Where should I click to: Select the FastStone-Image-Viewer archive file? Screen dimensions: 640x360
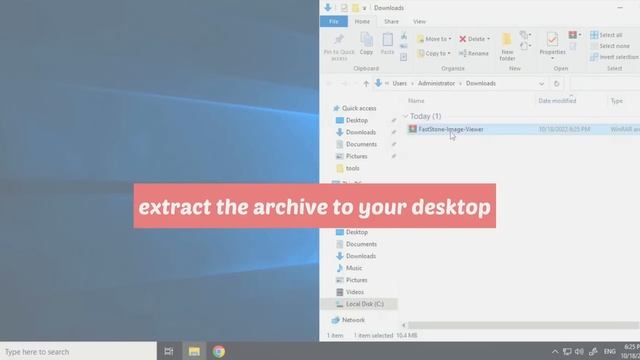451,129
